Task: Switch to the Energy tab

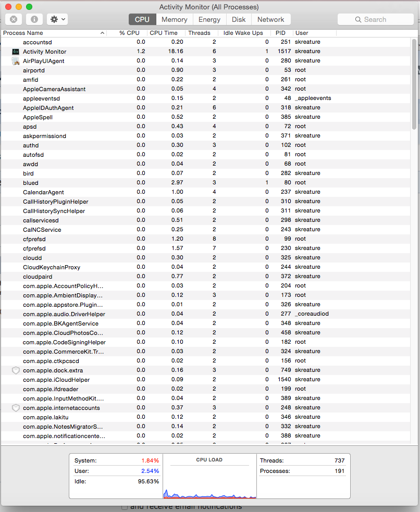Action: point(209,19)
